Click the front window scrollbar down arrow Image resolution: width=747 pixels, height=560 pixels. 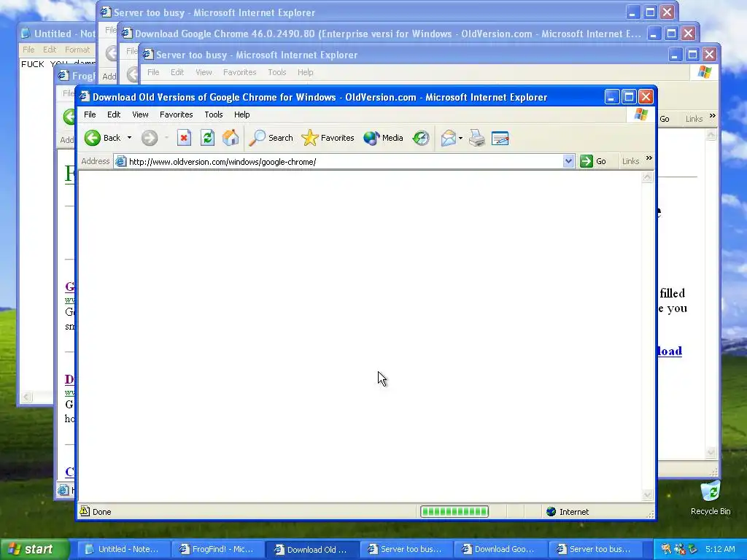tap(647, 495)
